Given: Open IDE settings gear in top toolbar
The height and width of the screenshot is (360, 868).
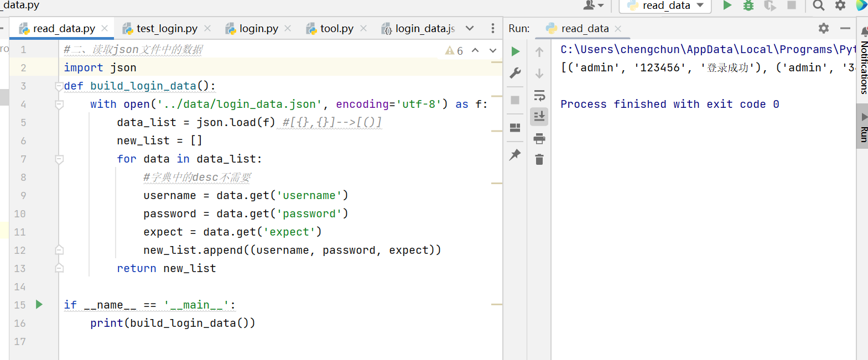Looking at the screenshot, I should click(840, 6).
